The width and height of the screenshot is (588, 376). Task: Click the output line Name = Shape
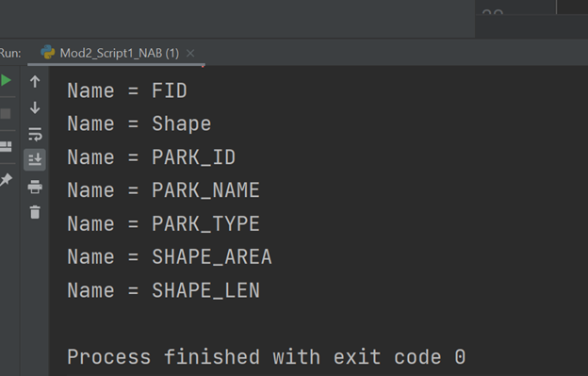(139, 124)
